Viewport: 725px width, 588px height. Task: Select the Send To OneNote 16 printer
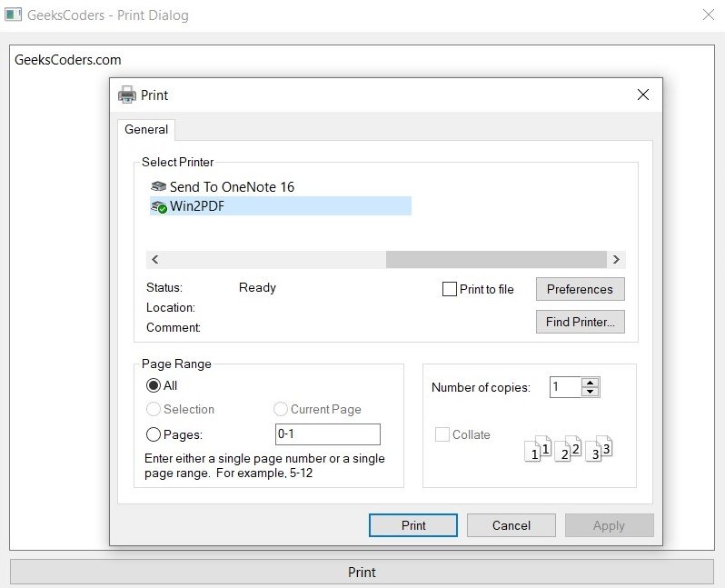point(223,187)
